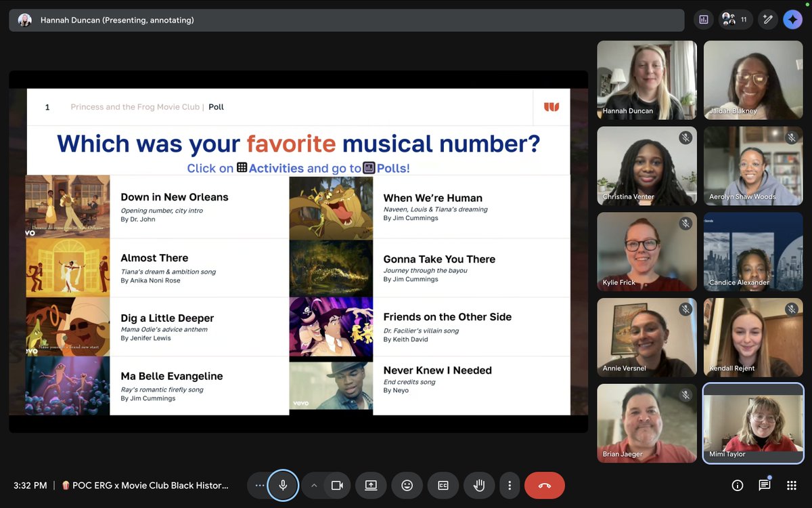The width and height of the screenshot is (812, 508).
Task: Click the Polls icon in slide subtitle
Action: coord(369,167)
